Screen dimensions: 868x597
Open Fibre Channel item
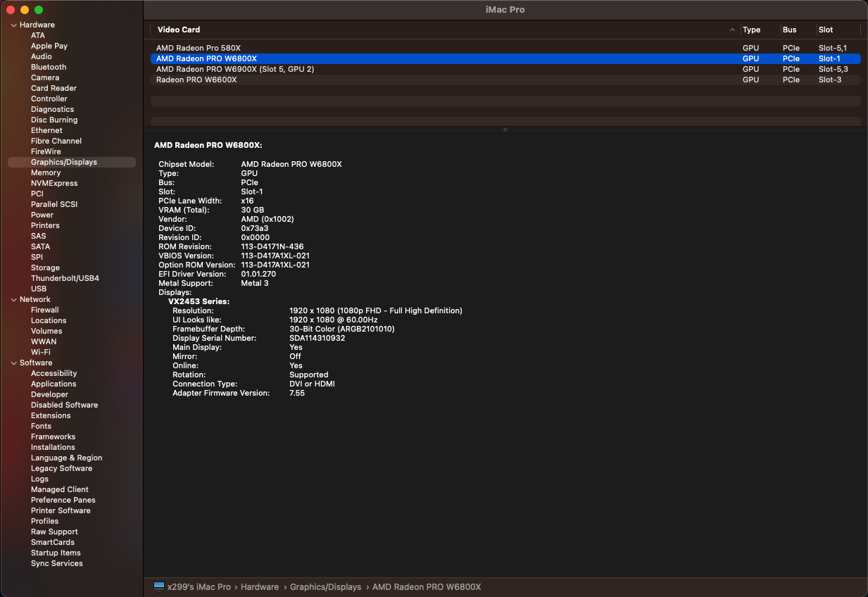coord(56,141)
